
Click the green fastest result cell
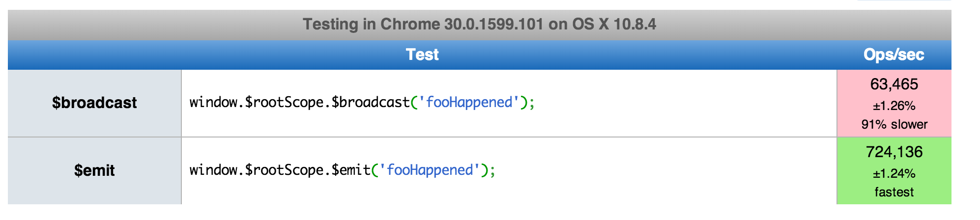tap(894, 170)
